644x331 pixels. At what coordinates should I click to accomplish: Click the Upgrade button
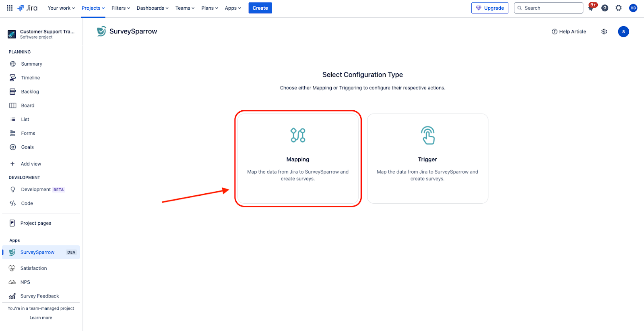[489, 8]
